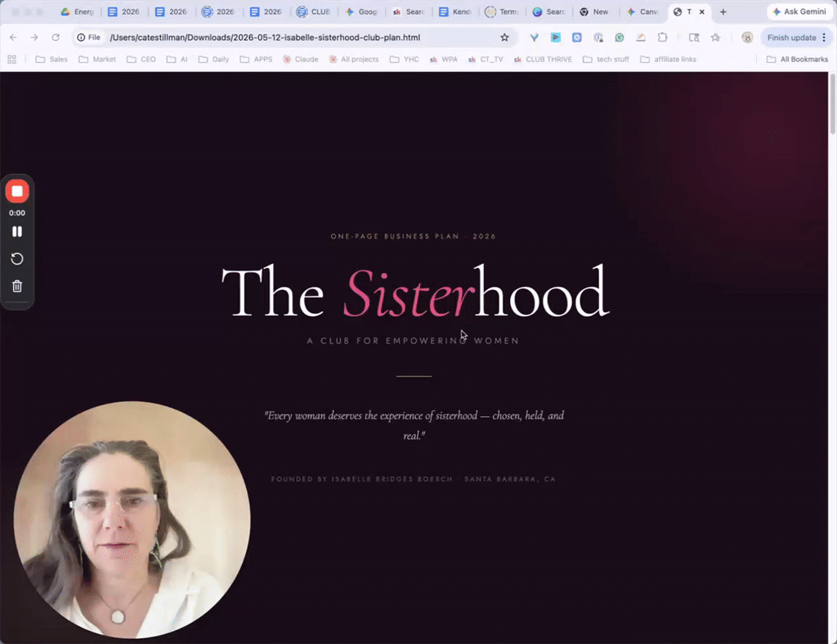Click the 'The Sisterhood' heading
This screenshot has height=644, width=837.
[x=414, y=293]
